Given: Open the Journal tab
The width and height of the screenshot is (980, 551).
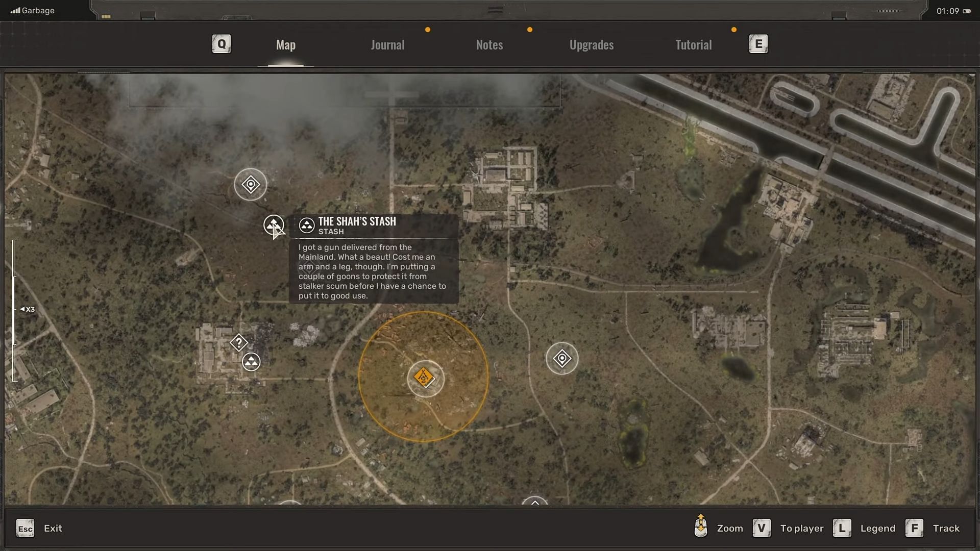Looking at the screenshot, I should [x=388, y=44].
